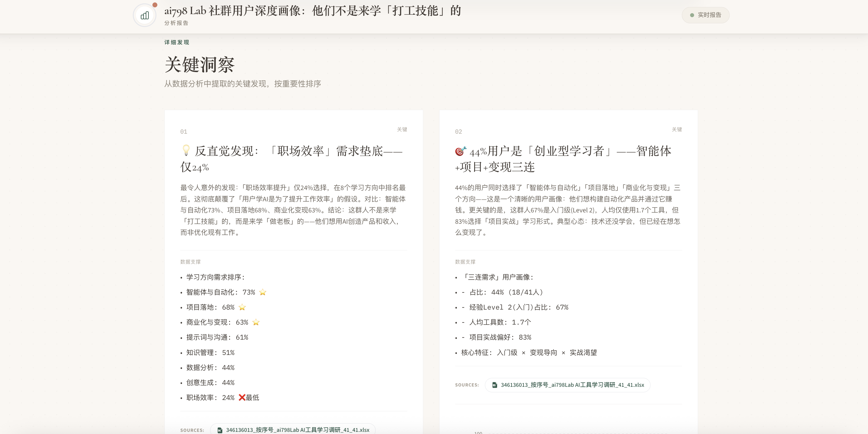This screenshot has width=868, height=434.
Task: Click the 关键洞察 heading
Action: pos(199,64)
